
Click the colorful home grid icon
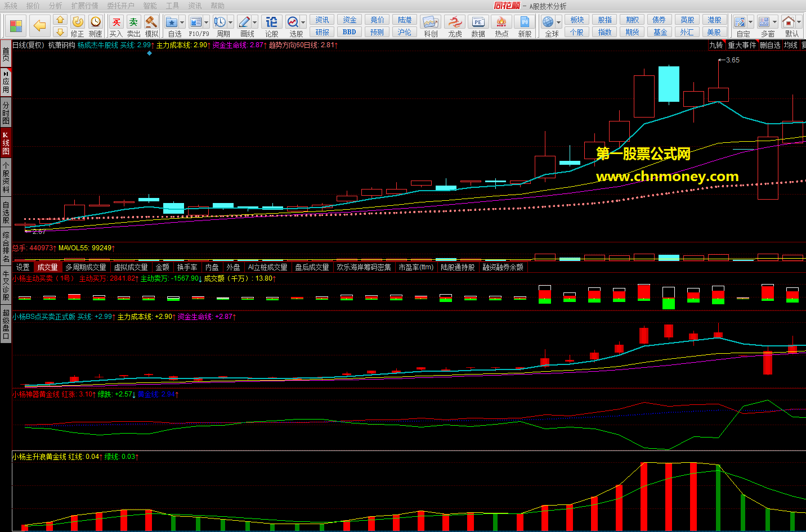[x=16, y=26]
